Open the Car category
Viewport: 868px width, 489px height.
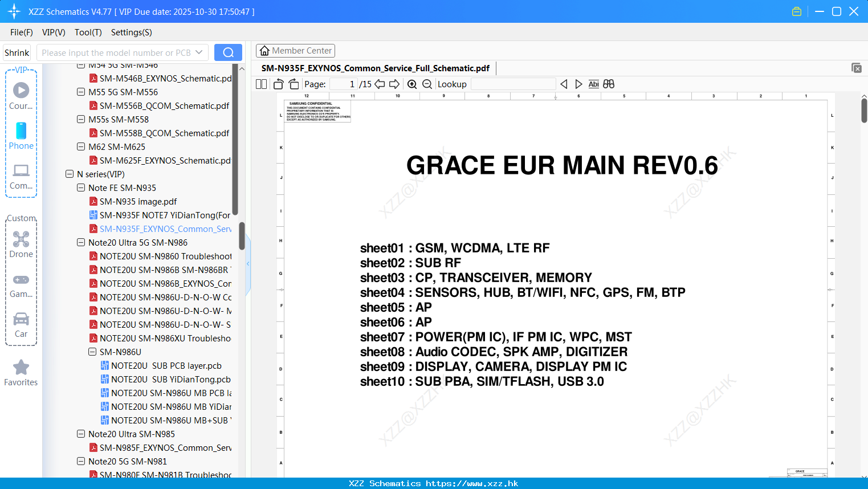click(x=21, y=325)
